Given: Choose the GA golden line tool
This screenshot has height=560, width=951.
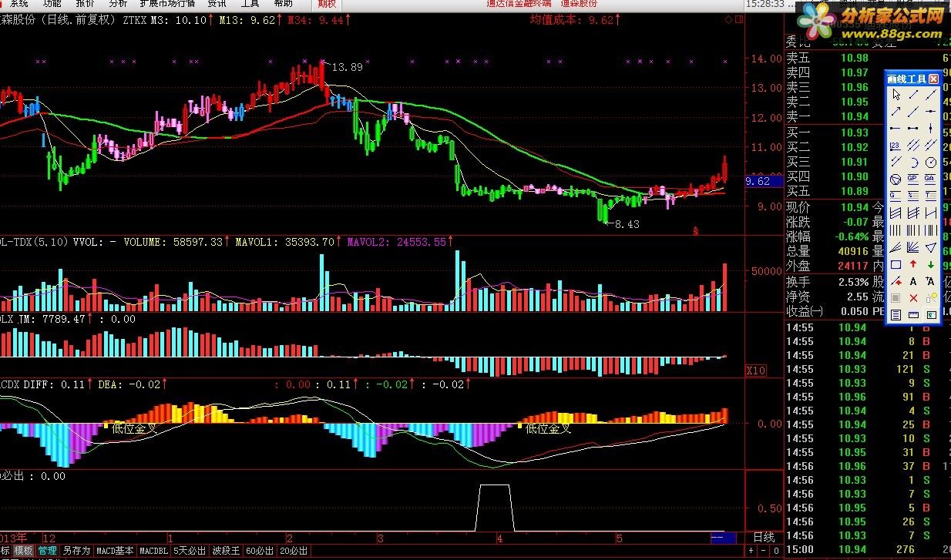Looking at the screenshot, I should point(931,178).
